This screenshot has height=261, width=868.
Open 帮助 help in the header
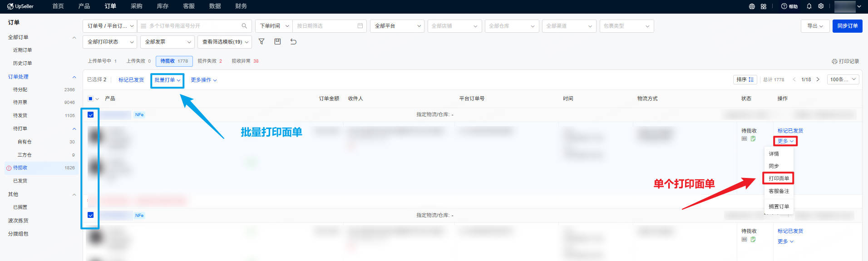pos(789,6)
